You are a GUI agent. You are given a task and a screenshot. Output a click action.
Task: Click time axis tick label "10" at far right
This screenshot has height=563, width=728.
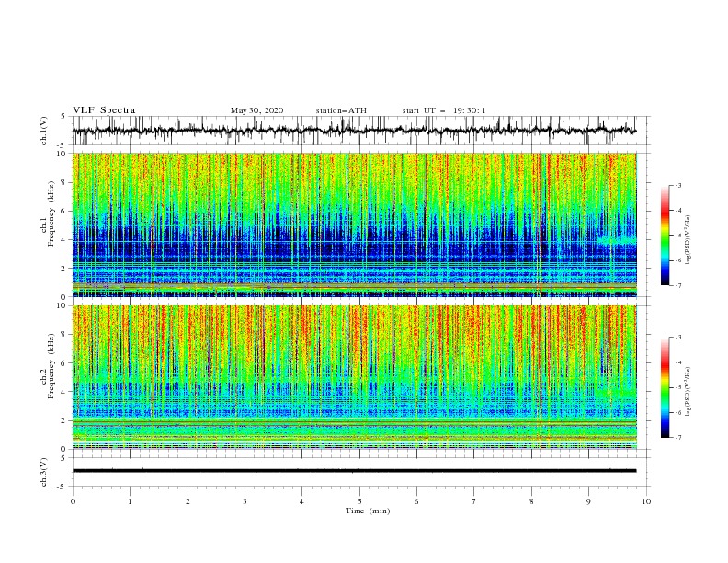pos(646,501)
